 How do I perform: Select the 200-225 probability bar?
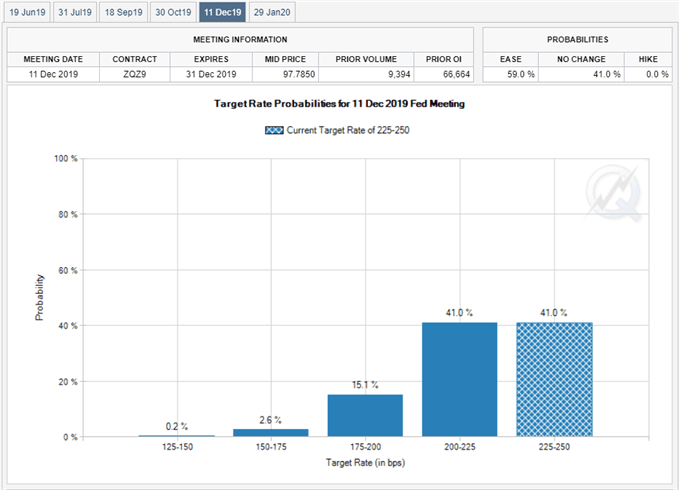459,379
